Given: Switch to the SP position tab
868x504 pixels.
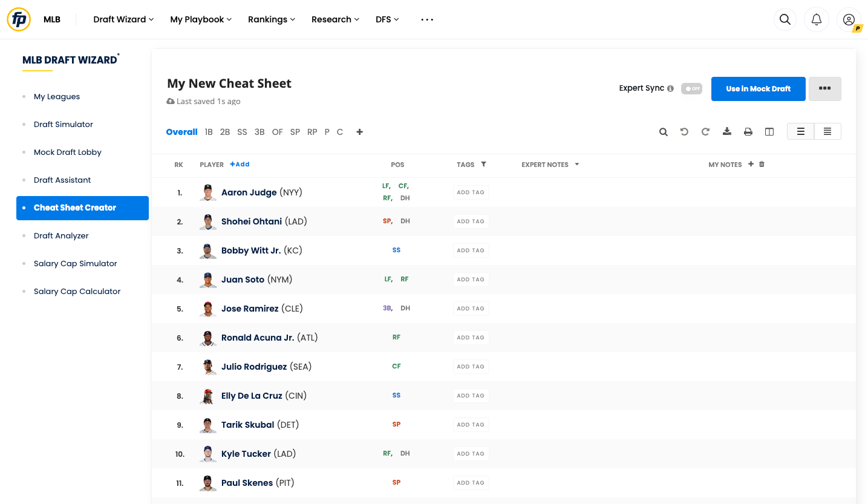Looking at the screenshot, I should click(x=295, y=131).
